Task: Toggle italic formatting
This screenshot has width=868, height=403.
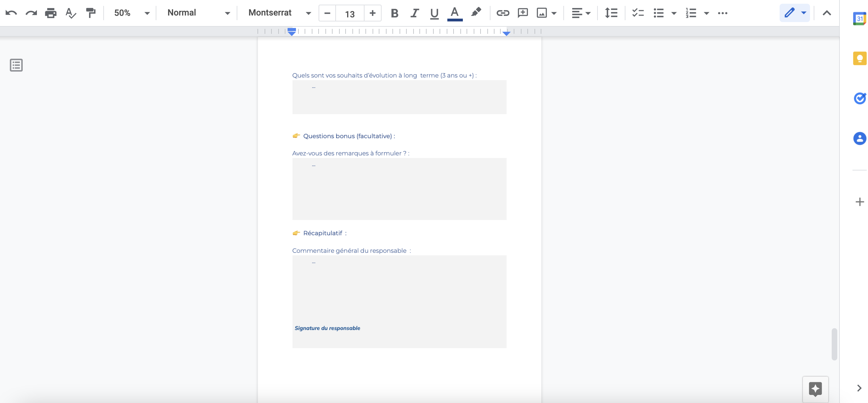Action: (414, 13)
